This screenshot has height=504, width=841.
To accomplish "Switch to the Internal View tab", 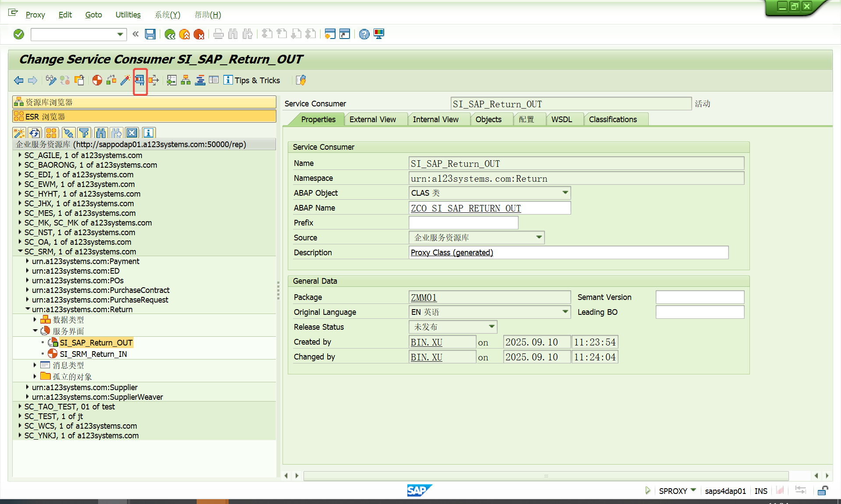I will (x=435, y=120).
